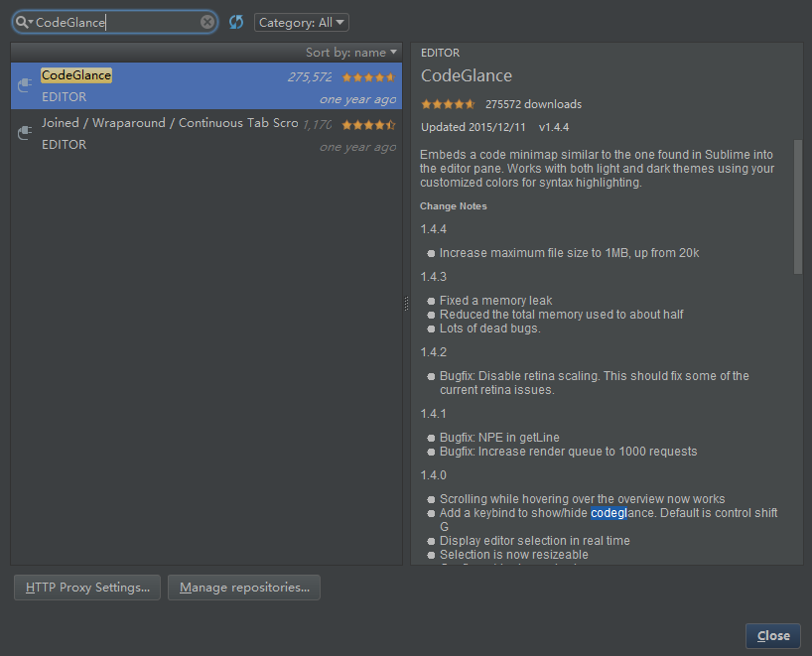Click the search magnifier history icon
The width and height of the screenshot is (812, 656).
coord(24,22)
